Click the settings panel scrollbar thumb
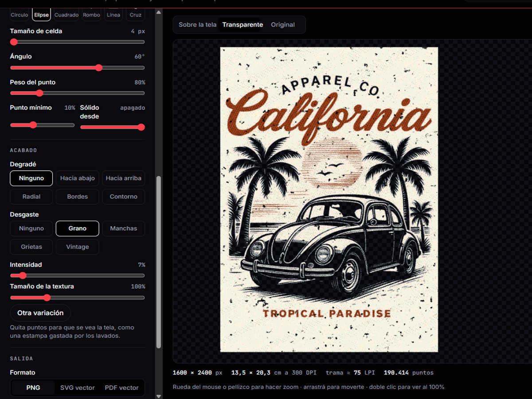 159,262
